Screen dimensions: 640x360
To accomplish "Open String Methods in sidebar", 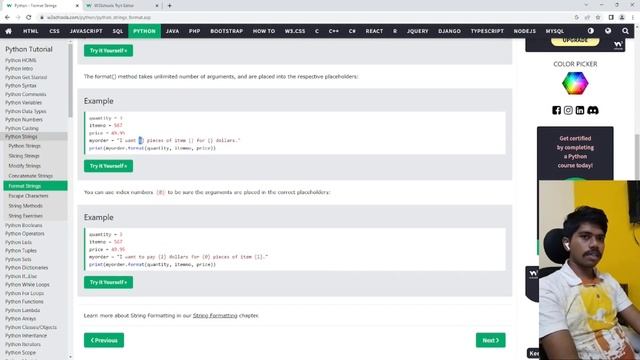I will click(25, 206).
